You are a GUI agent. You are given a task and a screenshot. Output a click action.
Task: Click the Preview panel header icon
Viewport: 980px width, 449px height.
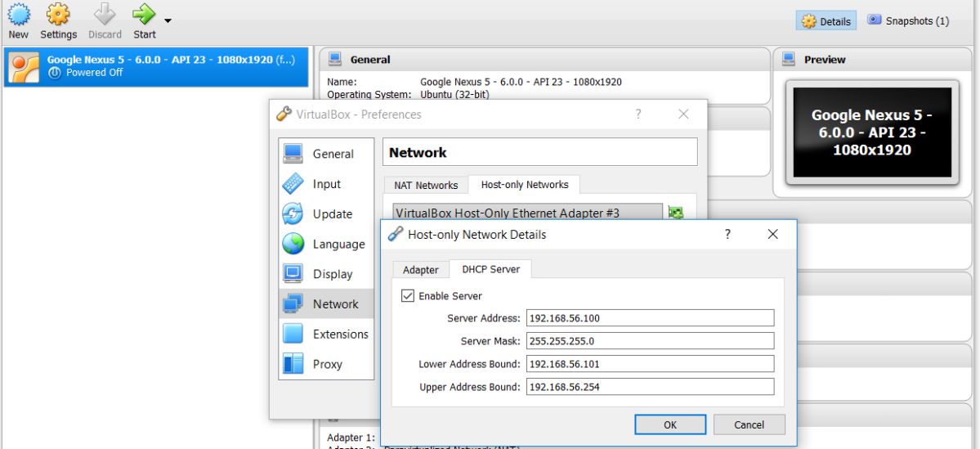[789, 59]
